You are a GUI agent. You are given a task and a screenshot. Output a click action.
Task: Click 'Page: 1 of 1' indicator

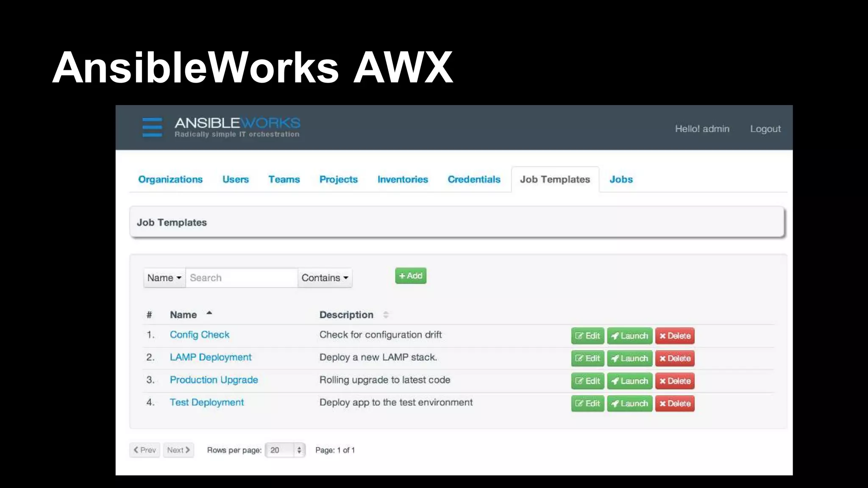click(335, 450)
